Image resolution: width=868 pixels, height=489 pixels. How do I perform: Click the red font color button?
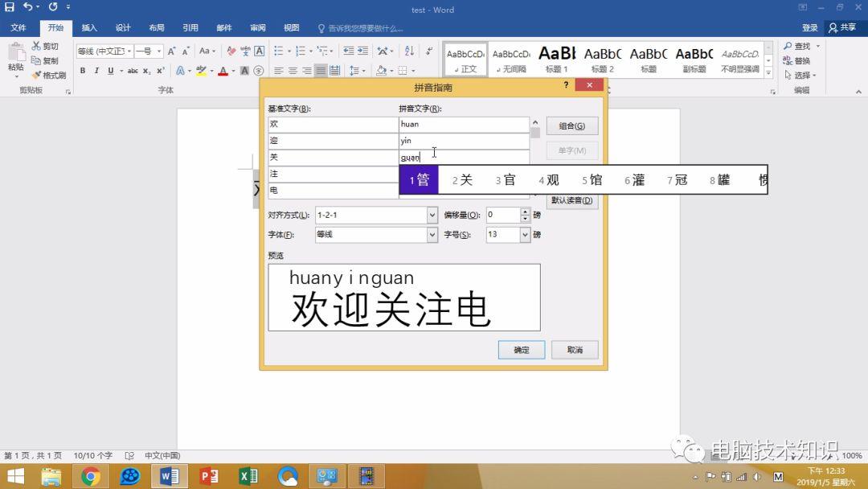click(x=223, y=70)
